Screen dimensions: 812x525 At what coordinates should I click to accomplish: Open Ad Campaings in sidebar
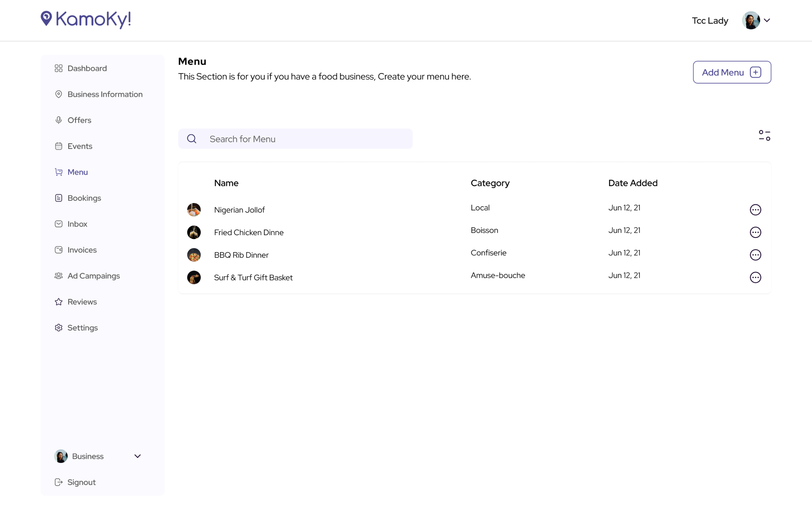(93, 276)
